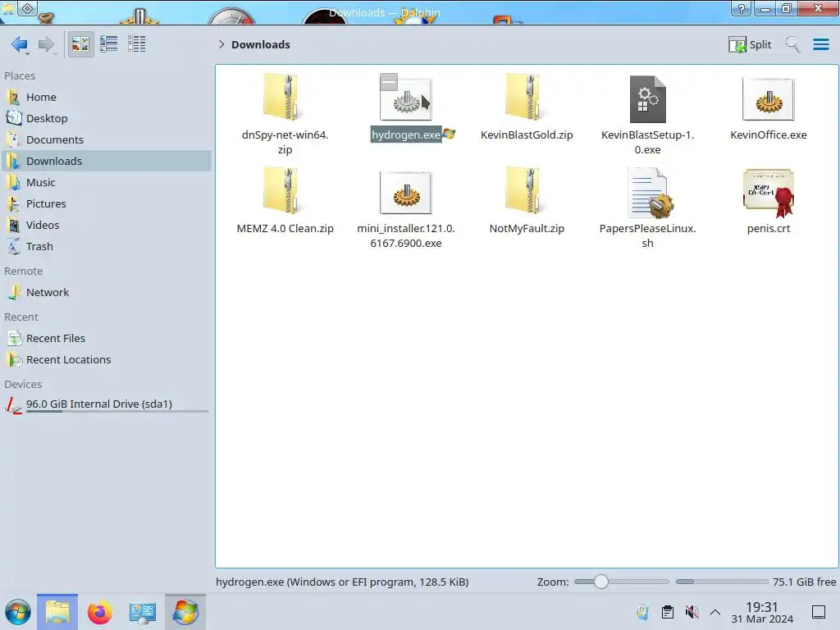
Task: Select the 96.0 GiB Internal Drive
Action: tap(106, 404)
